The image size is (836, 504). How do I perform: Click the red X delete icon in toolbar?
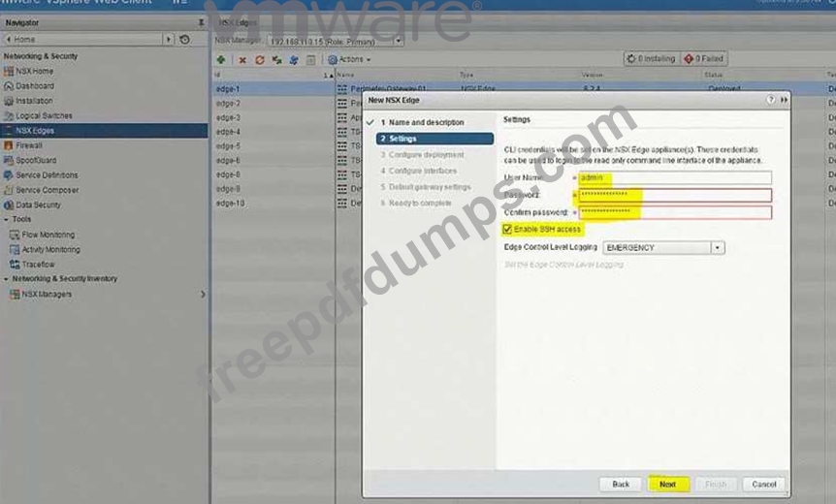(x=242, y=60)
